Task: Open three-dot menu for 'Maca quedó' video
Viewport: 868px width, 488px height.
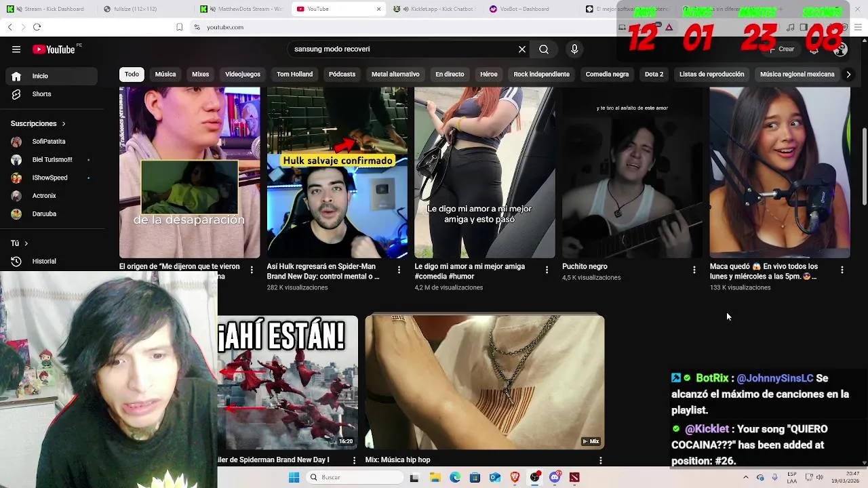Action: [842, 270]
